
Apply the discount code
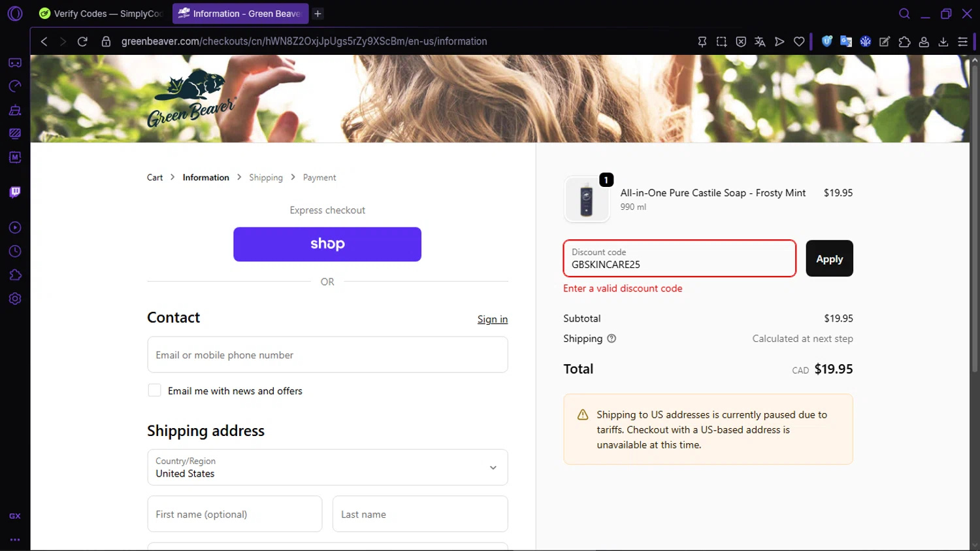pos(829,258)
